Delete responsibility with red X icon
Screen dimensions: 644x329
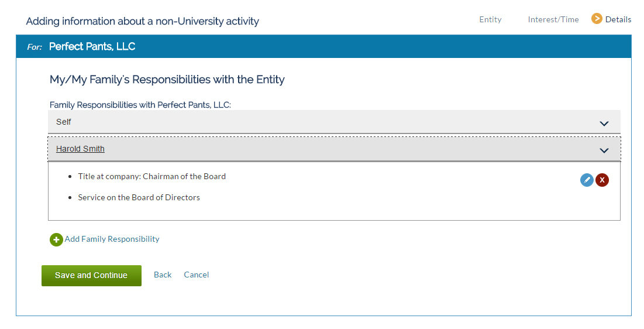pyautogui.click(x=602, y=180)
